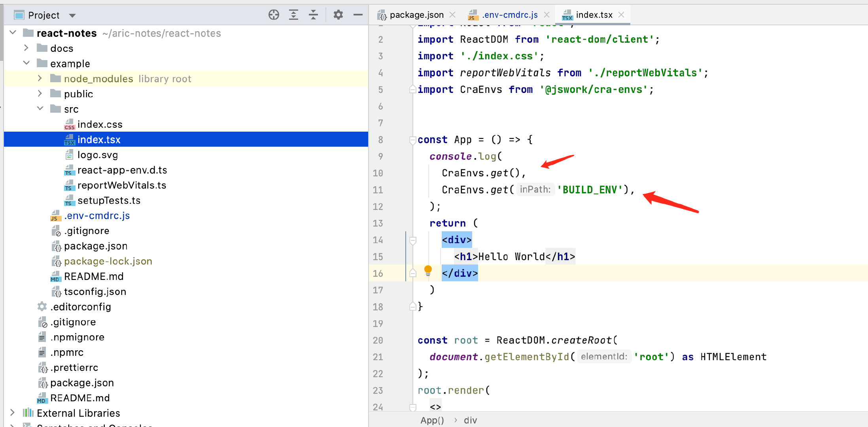Select package-lock.json file
Image resolution: width=868 pixels, height=427 pixels.
click(x=108, y=261)
